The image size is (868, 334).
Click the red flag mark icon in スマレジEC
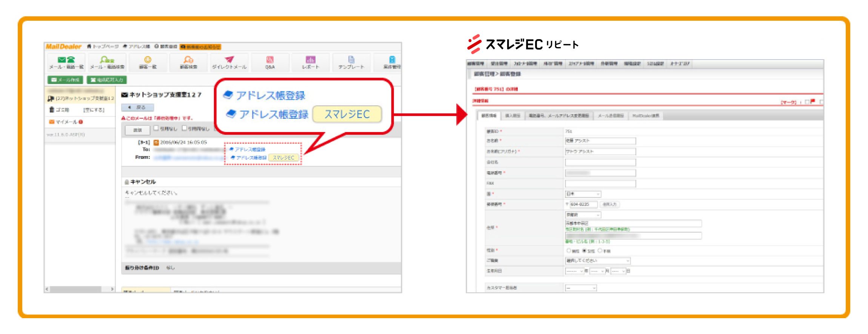pos(813,101)
